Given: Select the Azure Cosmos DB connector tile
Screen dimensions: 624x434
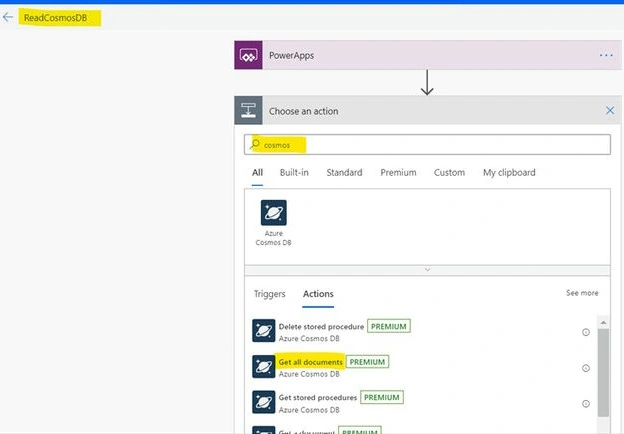Looking at the screenshot, I should tap(273, 223).
